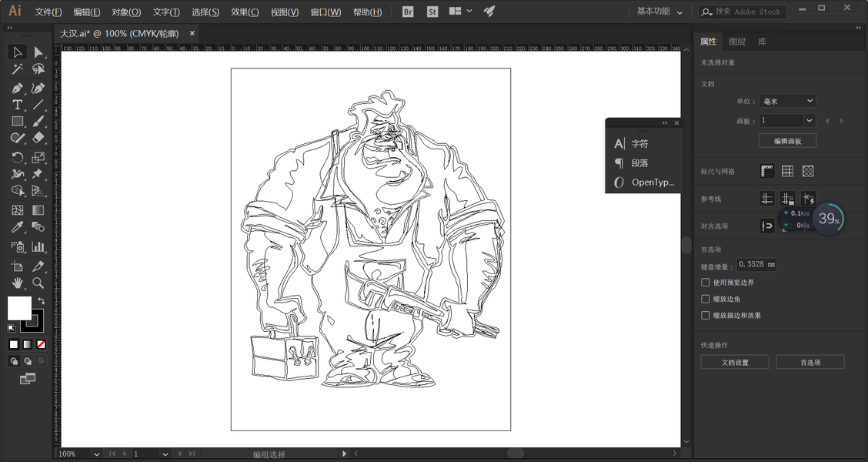Select the Shape Builder tool

point(17,190)
